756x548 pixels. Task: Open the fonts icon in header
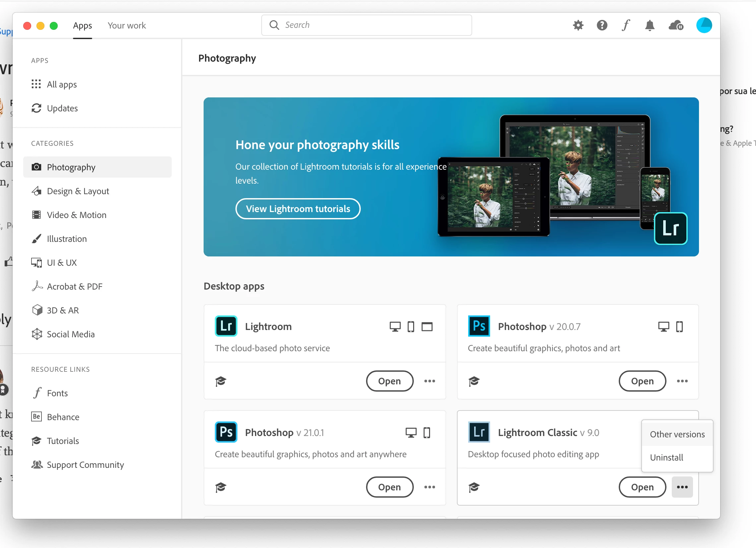tap(626, 25)
